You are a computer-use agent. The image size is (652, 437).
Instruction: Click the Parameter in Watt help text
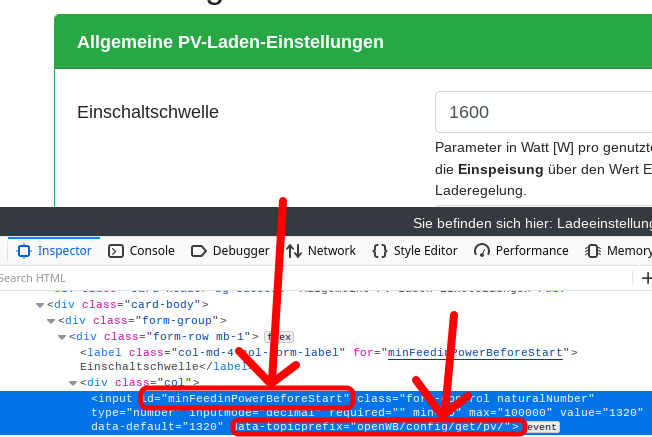point(543,169)
